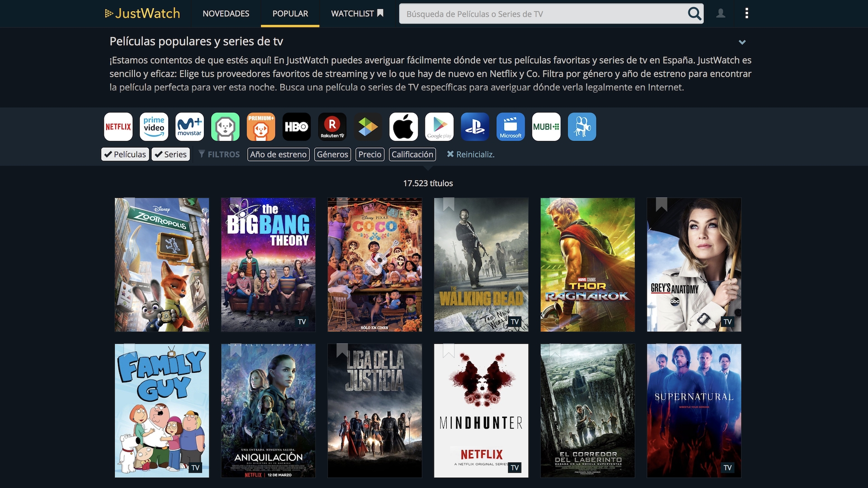The height and width of the screenshot is (488, 868).
Task: Click Reinicializ. to reset filters
Action: (471, 155)
